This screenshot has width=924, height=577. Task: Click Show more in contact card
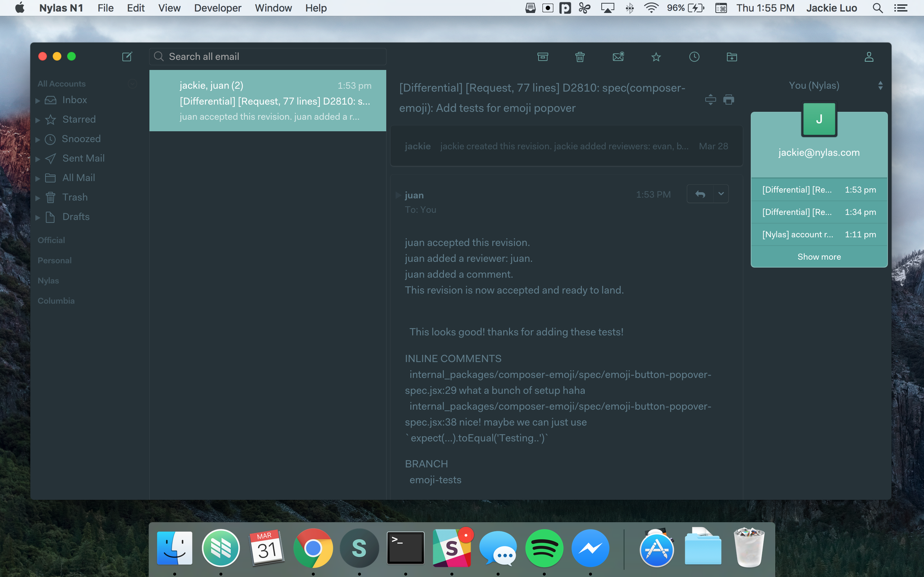coord(819,257)
